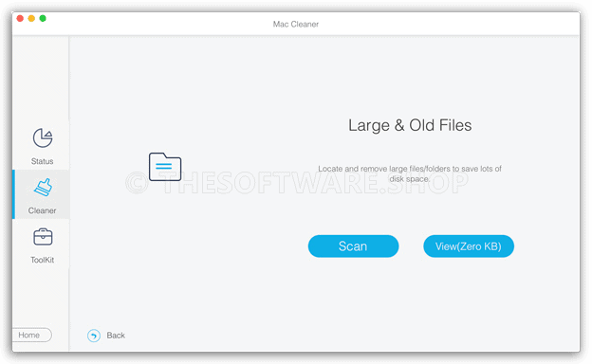This screenshot has width=592, height=364.
Task: Click the Large & Old Files heading
Action: pos(410,125)
